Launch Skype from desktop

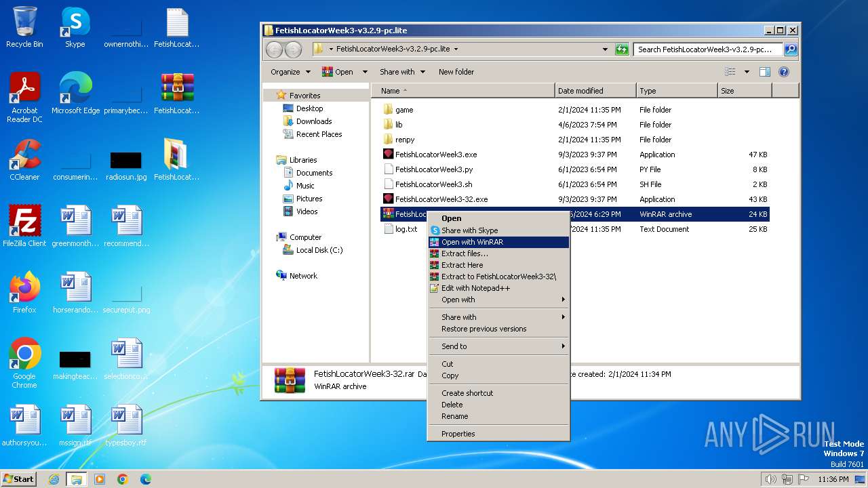coord(75,27)
